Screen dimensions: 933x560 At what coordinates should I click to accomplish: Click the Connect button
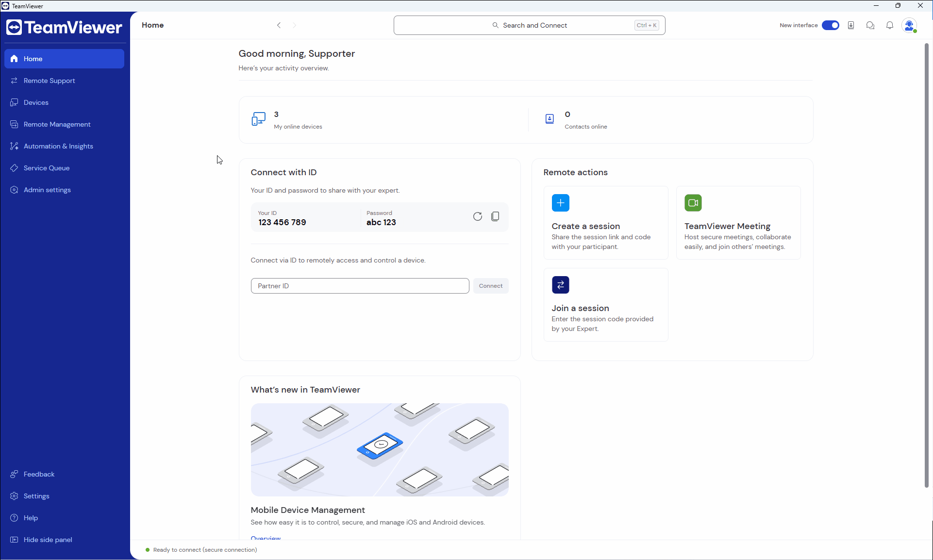click(x=491, y=286)
